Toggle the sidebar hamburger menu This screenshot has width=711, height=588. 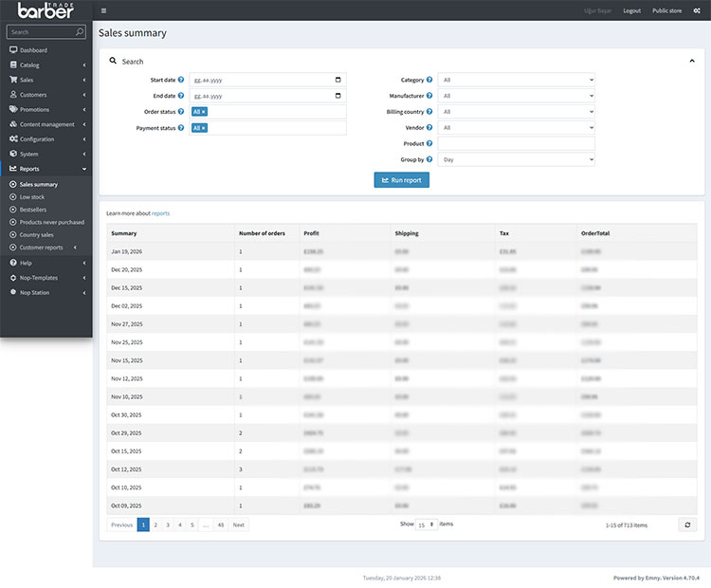[x=104, y=10]
